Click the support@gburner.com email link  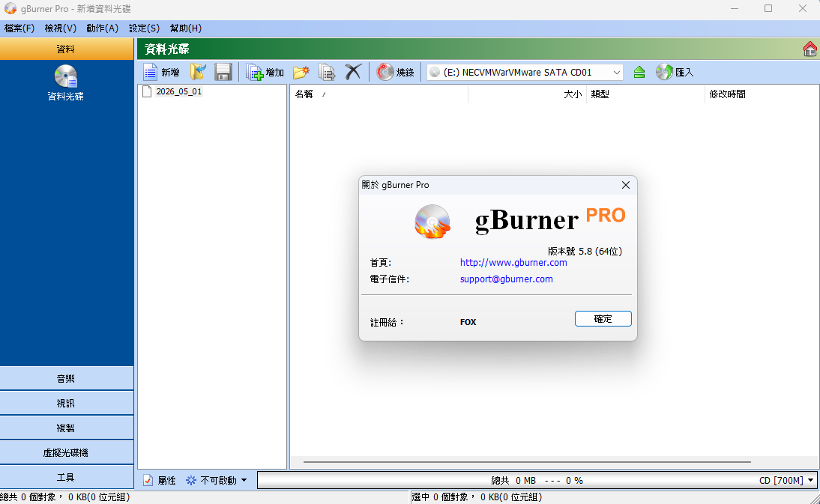(506, 279)
